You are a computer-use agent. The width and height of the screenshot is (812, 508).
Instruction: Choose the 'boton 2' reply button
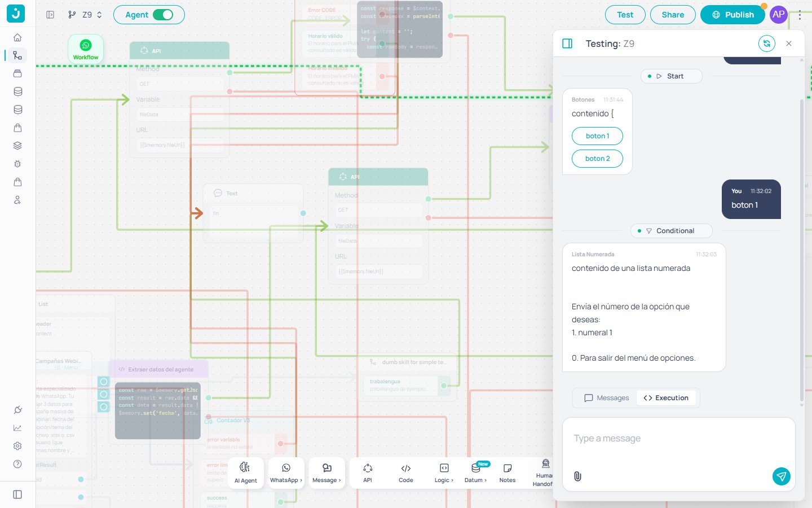pos(597,159)
